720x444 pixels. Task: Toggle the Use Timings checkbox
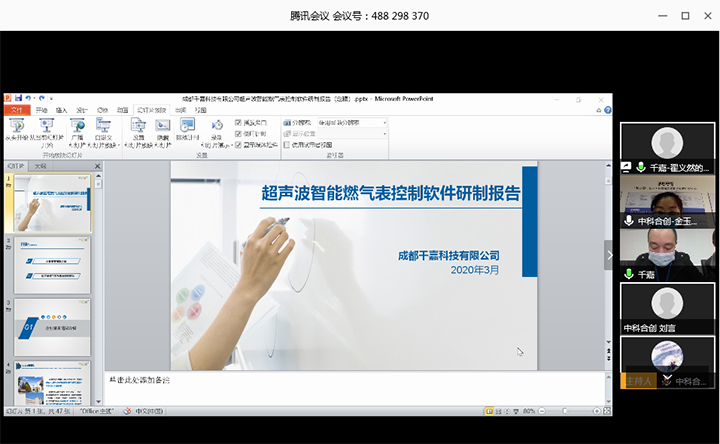coord(238,133)
